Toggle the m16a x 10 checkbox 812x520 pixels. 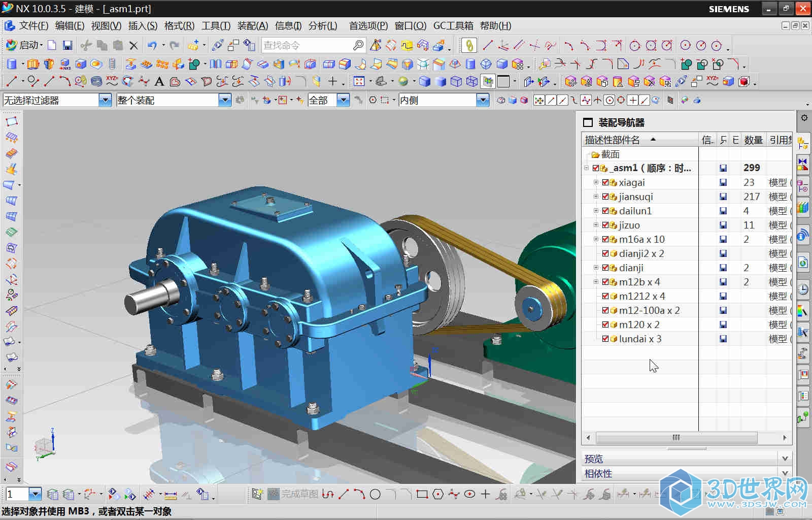(605, 239)
